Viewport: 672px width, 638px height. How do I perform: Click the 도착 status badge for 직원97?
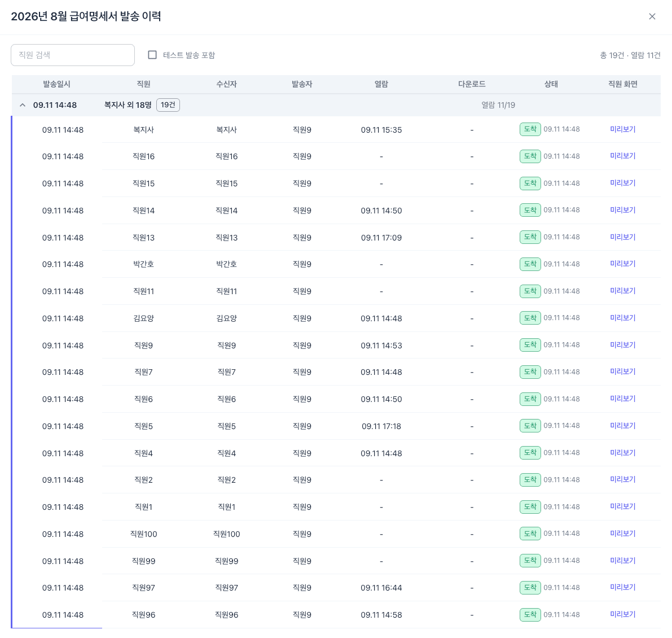tap(530, 587)
